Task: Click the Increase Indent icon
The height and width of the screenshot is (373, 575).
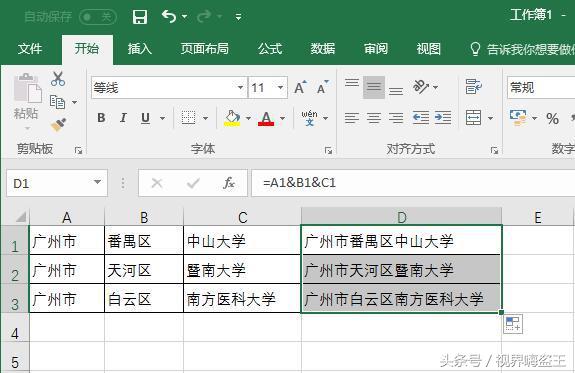Action: (443, 118)
